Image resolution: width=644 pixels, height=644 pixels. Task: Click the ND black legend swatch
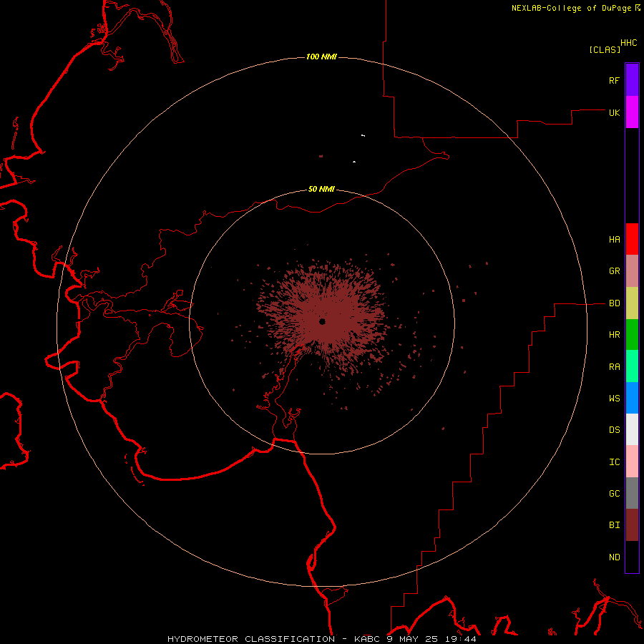click(632, 557)
